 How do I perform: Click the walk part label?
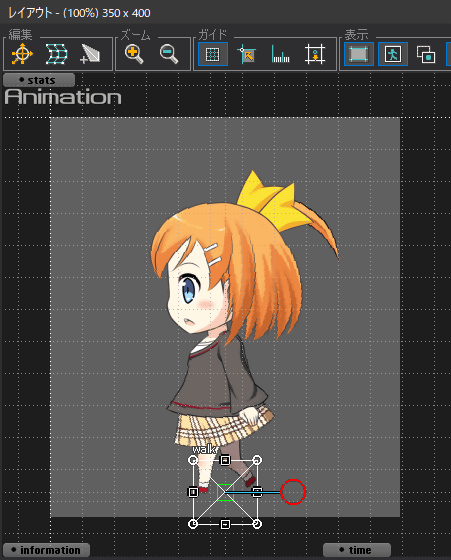coord(205,449)
